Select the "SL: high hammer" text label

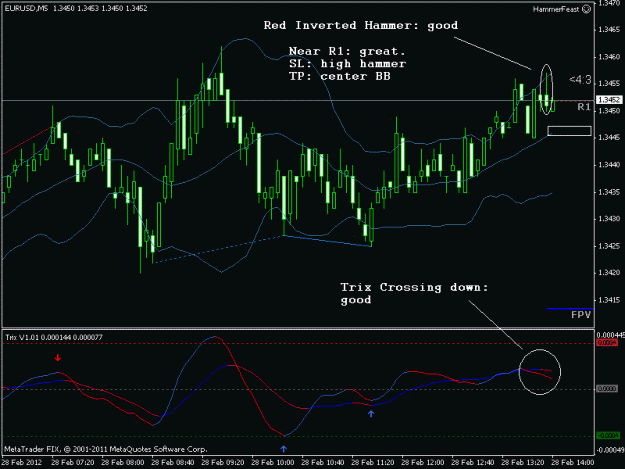[x=347, y=64]
